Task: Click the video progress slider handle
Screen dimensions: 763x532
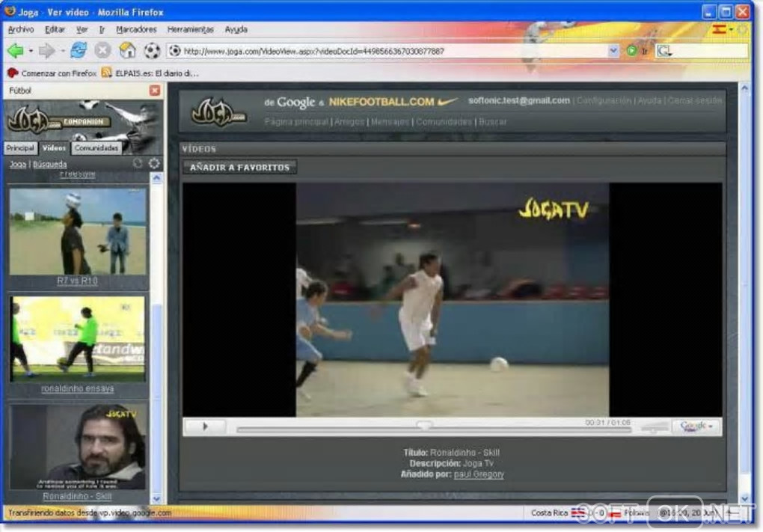Action: point(424,426)
